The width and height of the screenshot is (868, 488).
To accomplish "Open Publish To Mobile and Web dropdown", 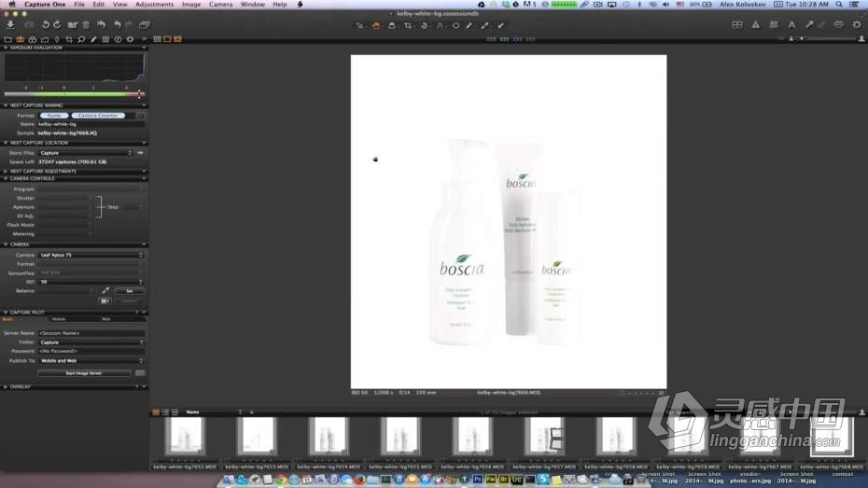I will (x=91, y=361).
